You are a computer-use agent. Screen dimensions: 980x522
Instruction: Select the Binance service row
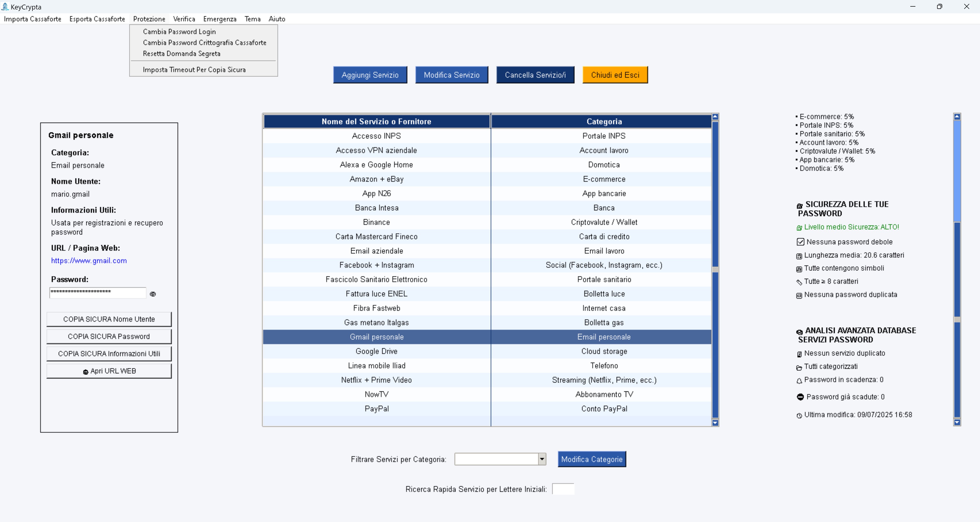487,222
